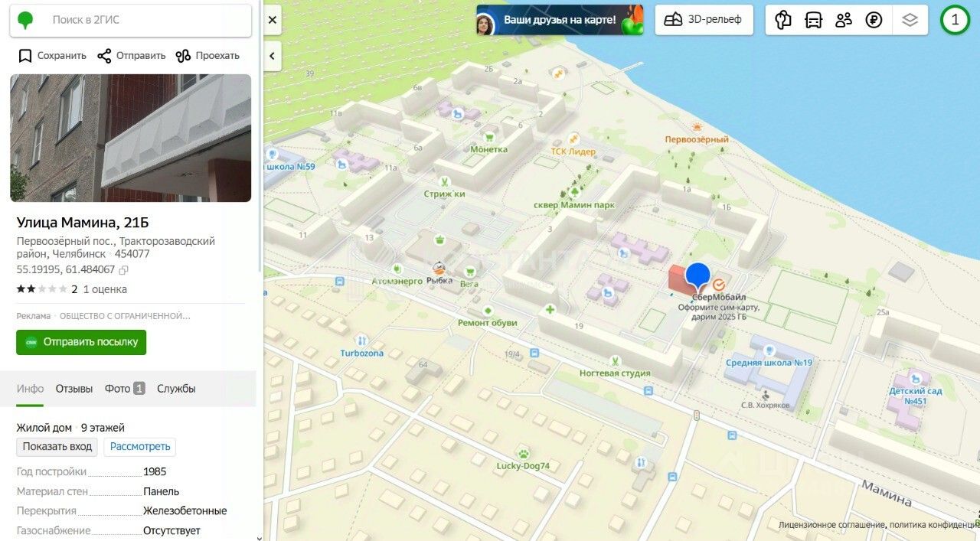Click the tree icon in map toolbar
Screen dimensions: 980x541
pyautogui.click(x=782, y=20)
